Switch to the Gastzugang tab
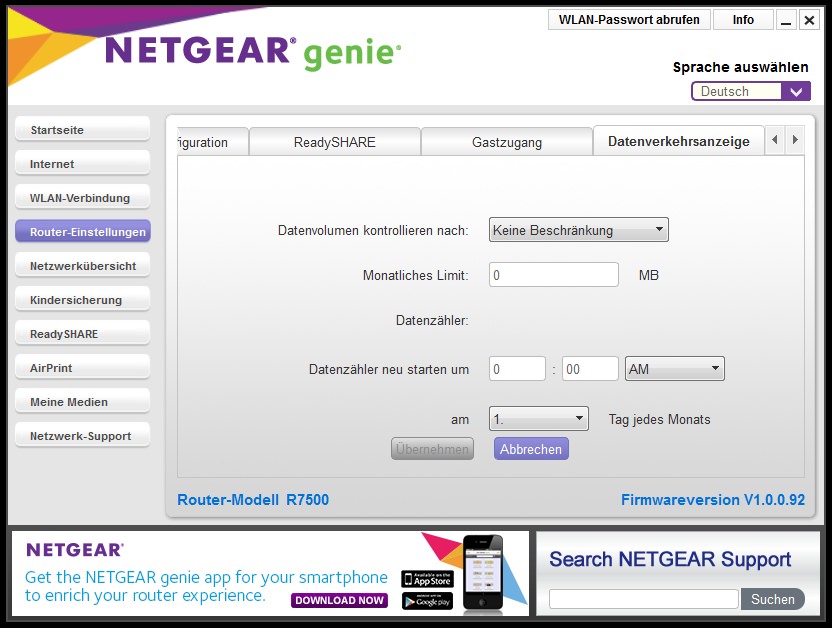 pos(507,142)
